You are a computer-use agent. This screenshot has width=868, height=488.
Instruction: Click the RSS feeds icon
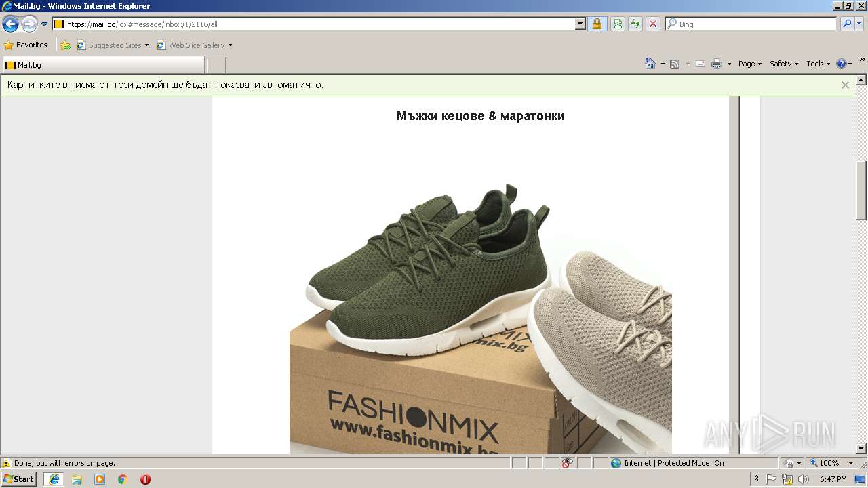675,64
